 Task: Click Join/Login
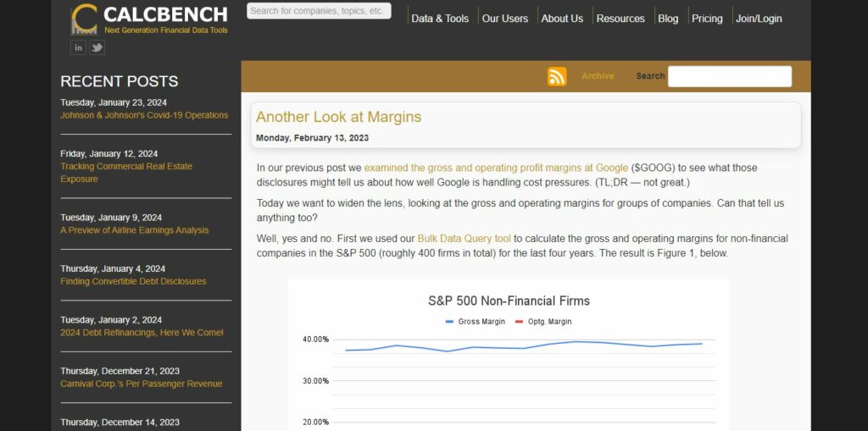point(759,19)
